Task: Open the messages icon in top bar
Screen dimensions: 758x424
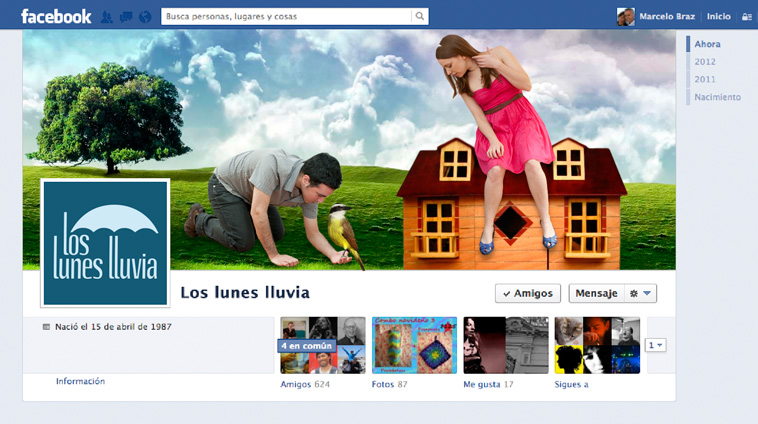Action: pos(126,17)
